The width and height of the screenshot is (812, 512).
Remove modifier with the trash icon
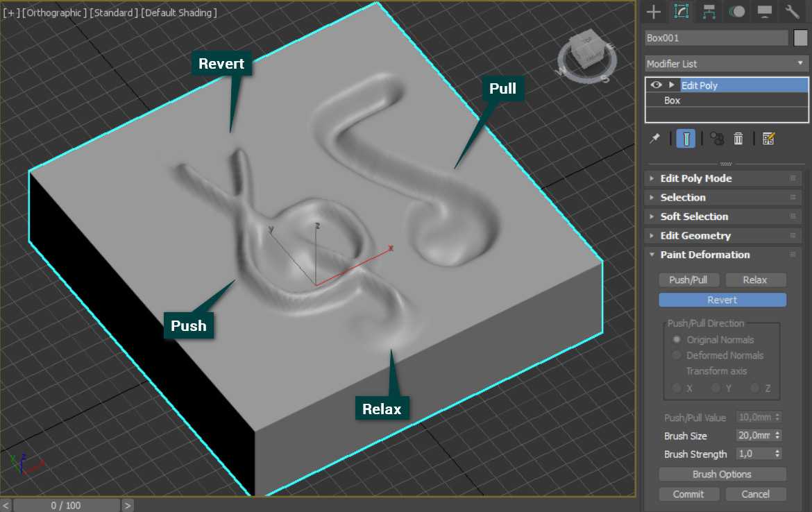pos(738,139)
